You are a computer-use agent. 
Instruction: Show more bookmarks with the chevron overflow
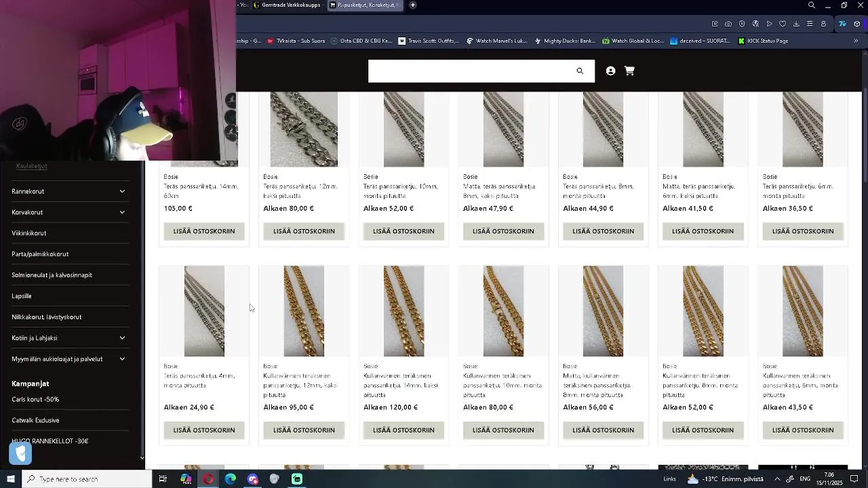pyautogui.click(x=856, y=41)
